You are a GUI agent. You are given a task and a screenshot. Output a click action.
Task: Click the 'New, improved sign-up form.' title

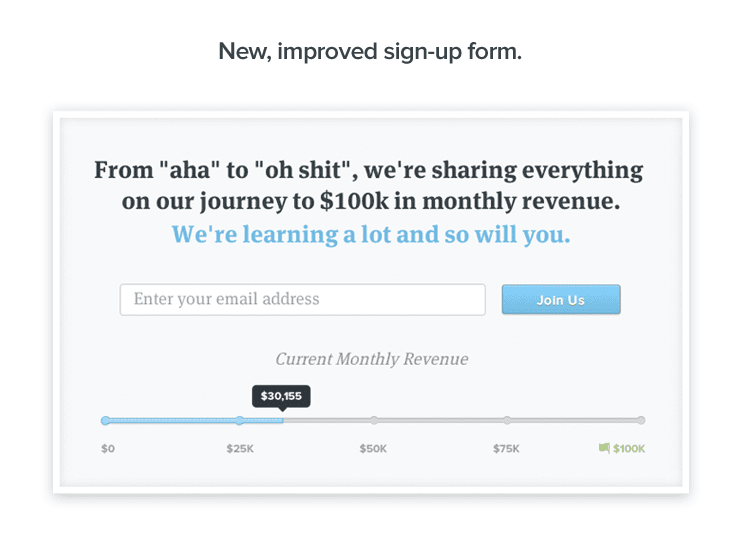point(370,52)
